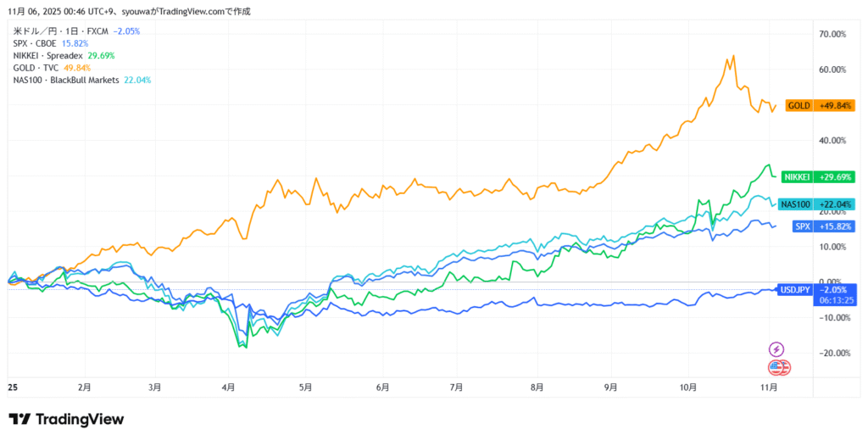Click the GOLD 49.84% value in legend
This screenshot has height=441, width=868.
(77, 68)
